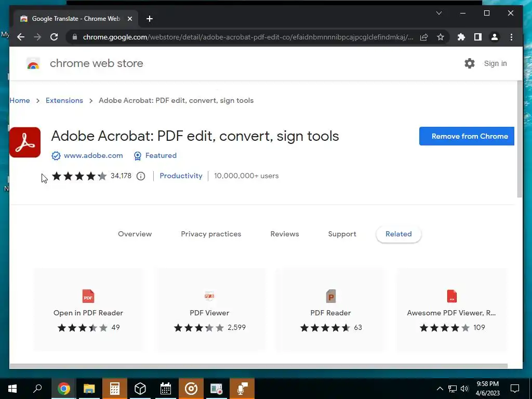Viewport: 532px width, 399px height.
Task: Bookmark this tab with the star icon
Action: pos(441,37)
